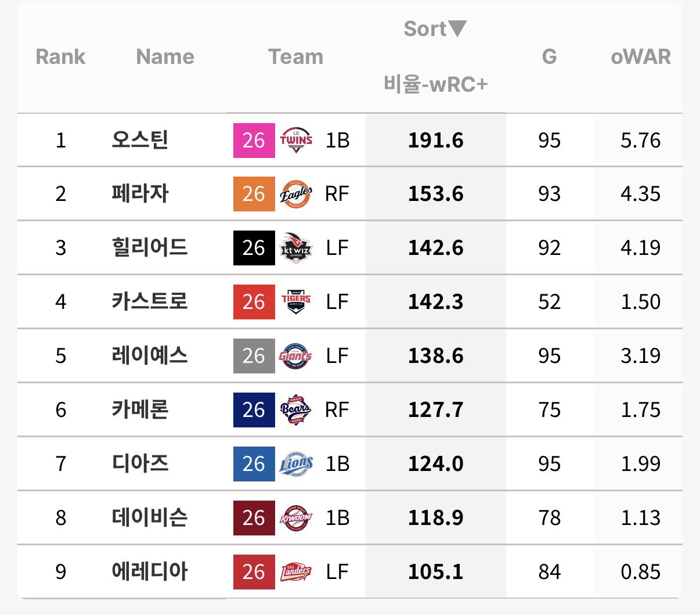Sort the table by oWAR column
Viewport: 700px width, 615px height.
(641, 56)
